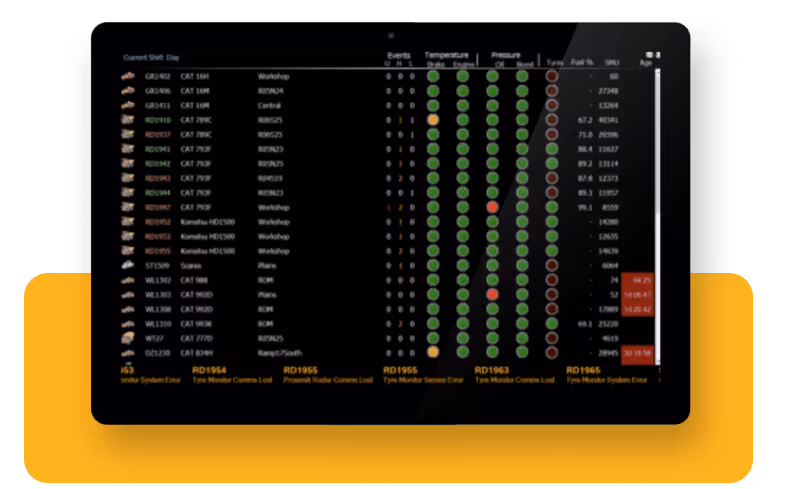Click the ROM location in WL1308 row

point(265,309)
